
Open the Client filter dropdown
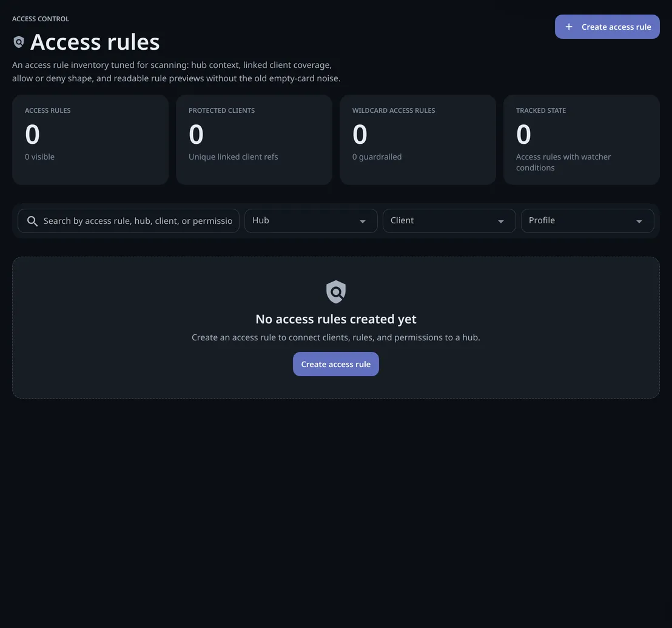click(x=449, y=221)
